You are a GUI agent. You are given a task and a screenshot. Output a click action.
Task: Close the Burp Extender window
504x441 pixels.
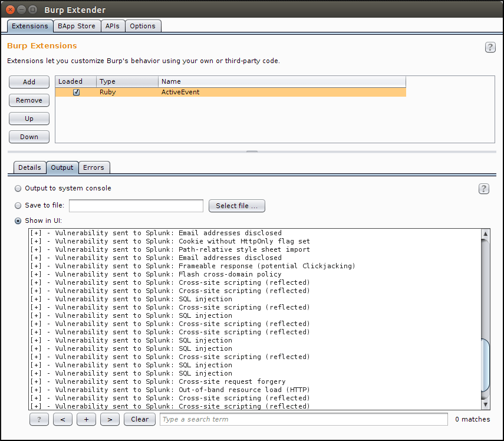(10, 9)
